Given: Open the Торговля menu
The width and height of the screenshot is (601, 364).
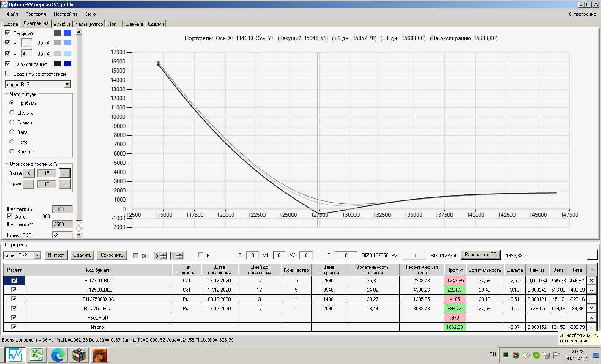Looking at the screenshot, I should 36,14.
